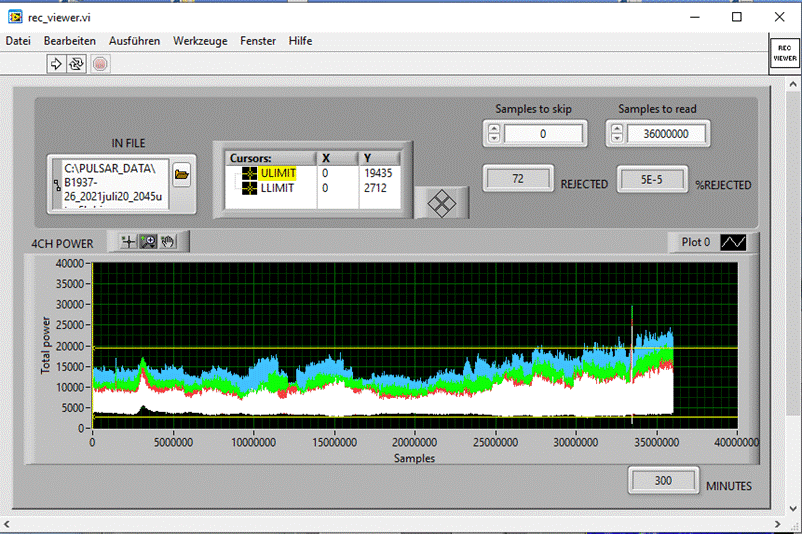Image resolution: width=802 pixels, height=534 pixels.
Task: Click the %REJECTED indicator showing 5E-5
Action: pyautogui.click(x=652, y=180)
